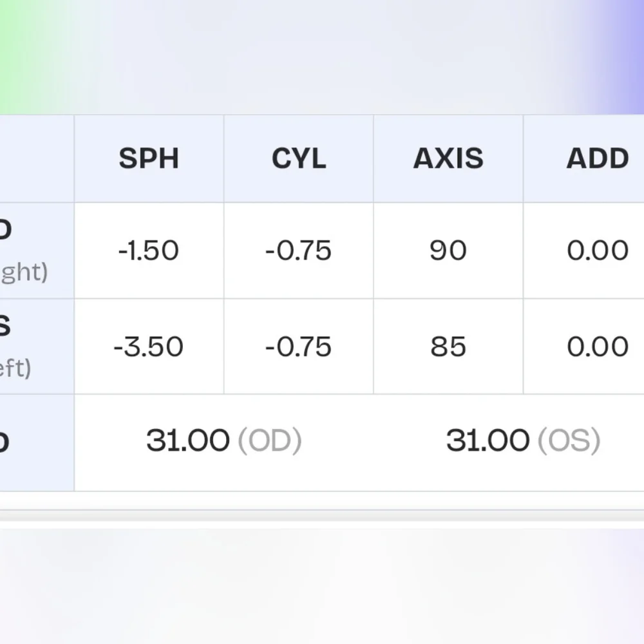This screenshot has width=644, height=644.
Task: Select the left eye SPH value -3.50
Action: [x=149, y=346]
